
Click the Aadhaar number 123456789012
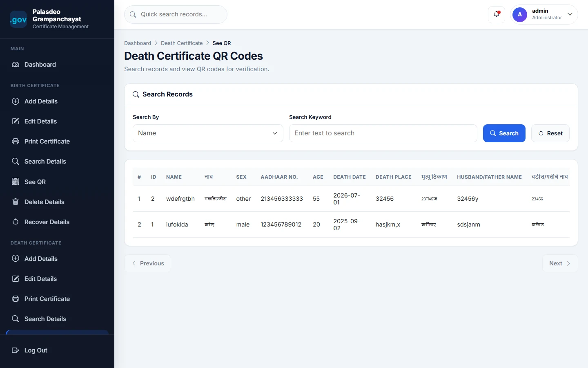pos(281,224)
